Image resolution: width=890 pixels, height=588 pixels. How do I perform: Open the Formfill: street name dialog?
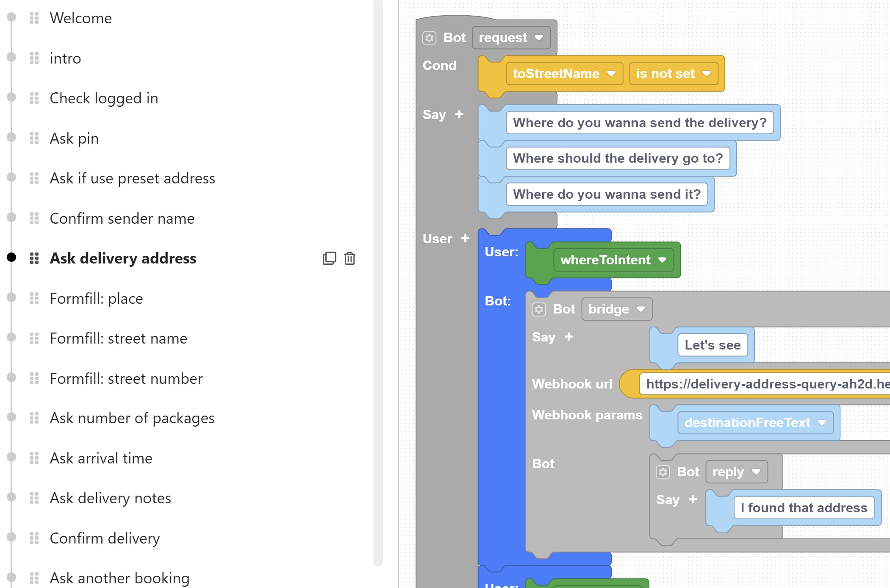118,338
